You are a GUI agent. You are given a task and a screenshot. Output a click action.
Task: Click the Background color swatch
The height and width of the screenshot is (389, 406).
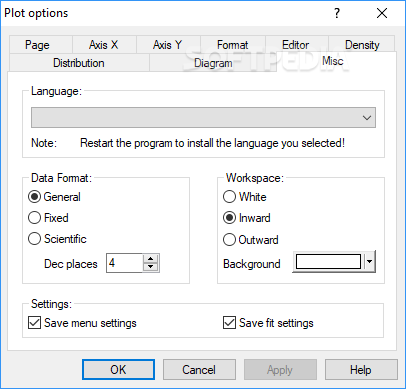328,262
